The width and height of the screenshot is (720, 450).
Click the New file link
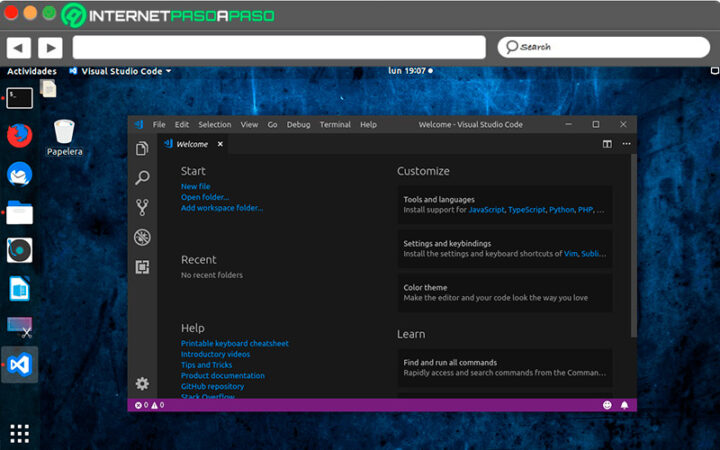[195, 186]
